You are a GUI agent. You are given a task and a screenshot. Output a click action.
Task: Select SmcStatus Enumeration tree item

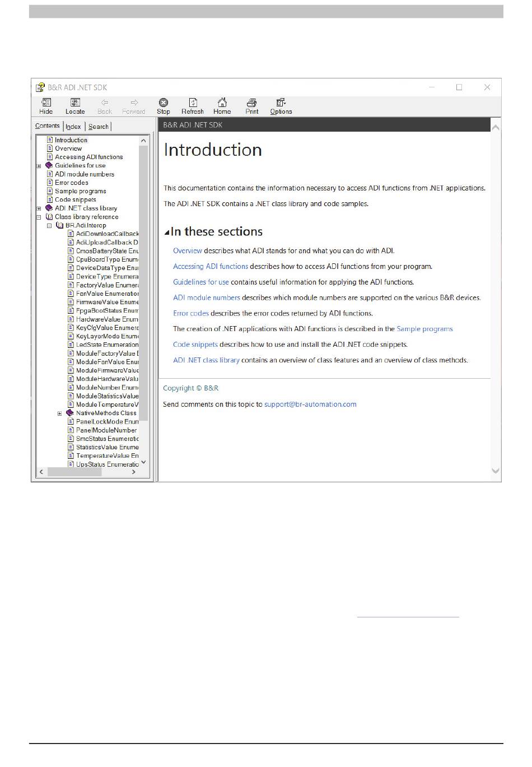click(x=107, y=439)
